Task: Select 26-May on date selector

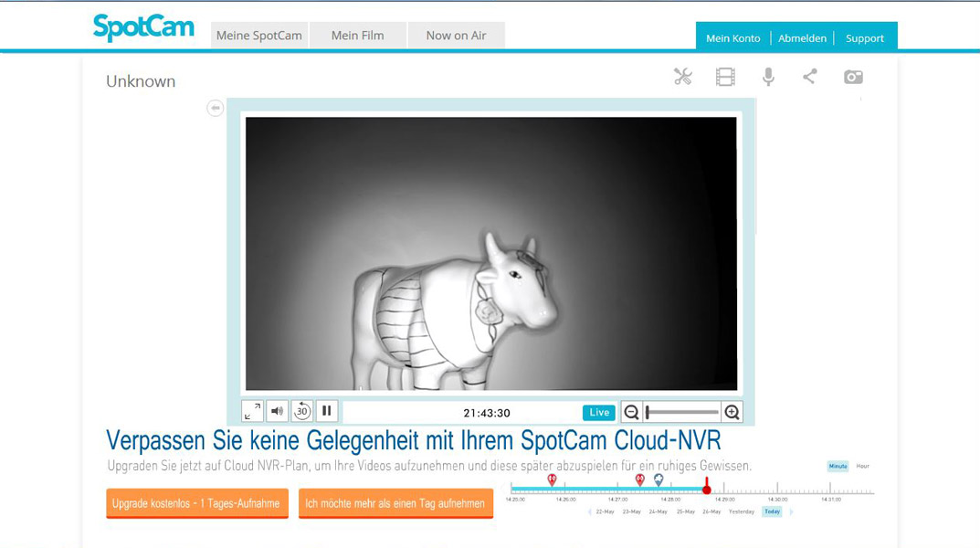Action: tap(711, 511)
